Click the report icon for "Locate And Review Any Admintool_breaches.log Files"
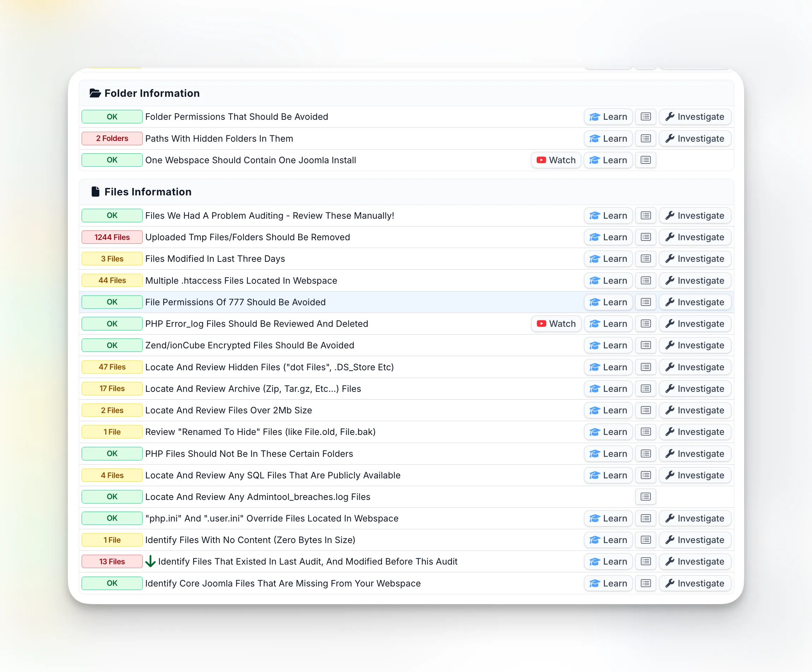The width and height of the screenshot is (812, 672). (645, 497)
